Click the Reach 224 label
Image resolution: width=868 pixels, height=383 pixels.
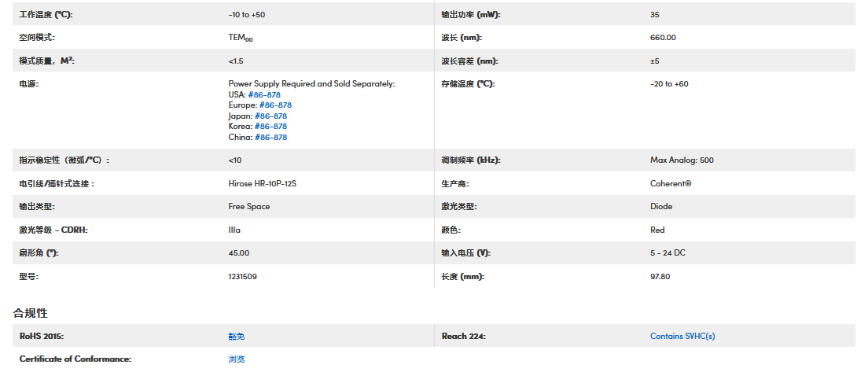(464, 337)
